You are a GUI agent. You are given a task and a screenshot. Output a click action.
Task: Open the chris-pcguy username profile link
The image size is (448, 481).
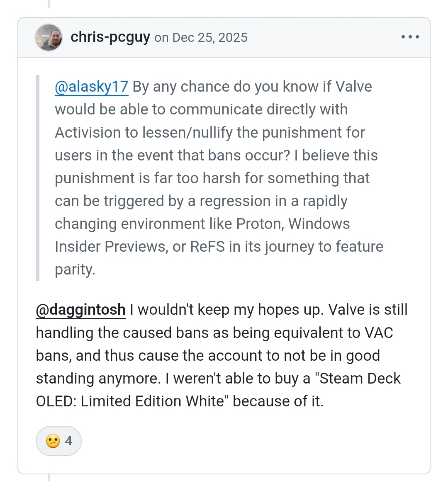[110, 37]
